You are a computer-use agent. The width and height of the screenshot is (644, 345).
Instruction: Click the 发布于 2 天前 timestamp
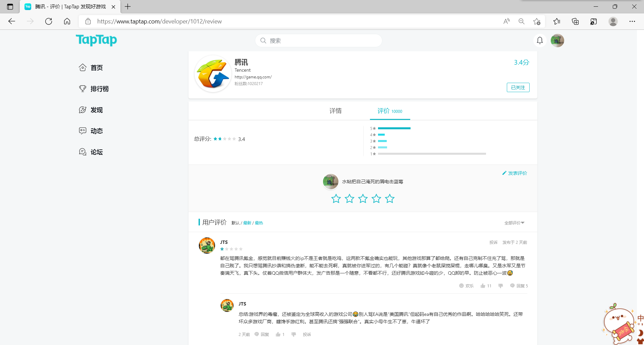click(x=515, y=243)
